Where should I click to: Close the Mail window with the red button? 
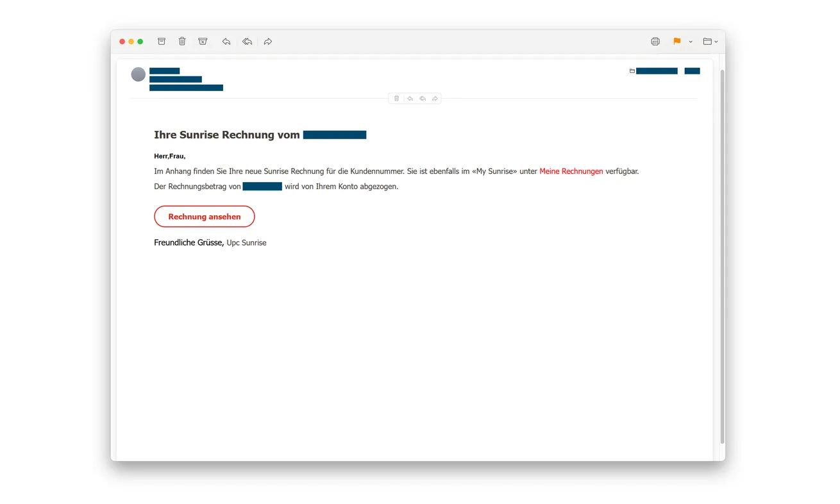pyautogui.click(x=122, y=42)
